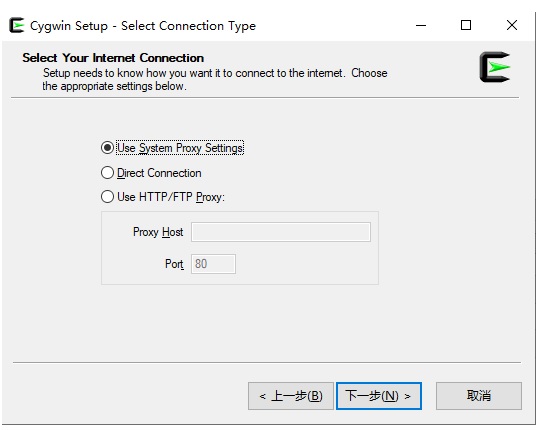Click the "Select Your Internet Connection" heading
This screenshot has width=542, height=430.
coord(113,58)
